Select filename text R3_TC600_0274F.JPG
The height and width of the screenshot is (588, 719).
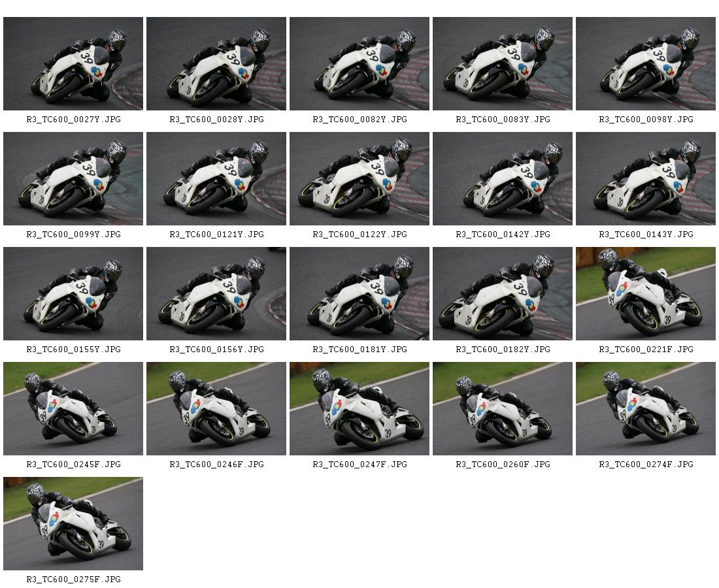click(x=646, y=465)
